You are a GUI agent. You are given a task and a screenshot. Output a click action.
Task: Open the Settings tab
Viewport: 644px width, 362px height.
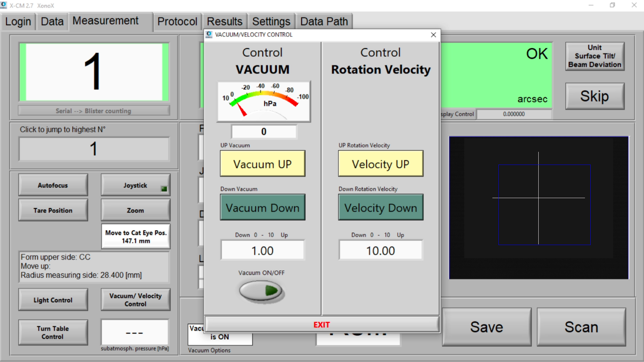coord(271,22)
